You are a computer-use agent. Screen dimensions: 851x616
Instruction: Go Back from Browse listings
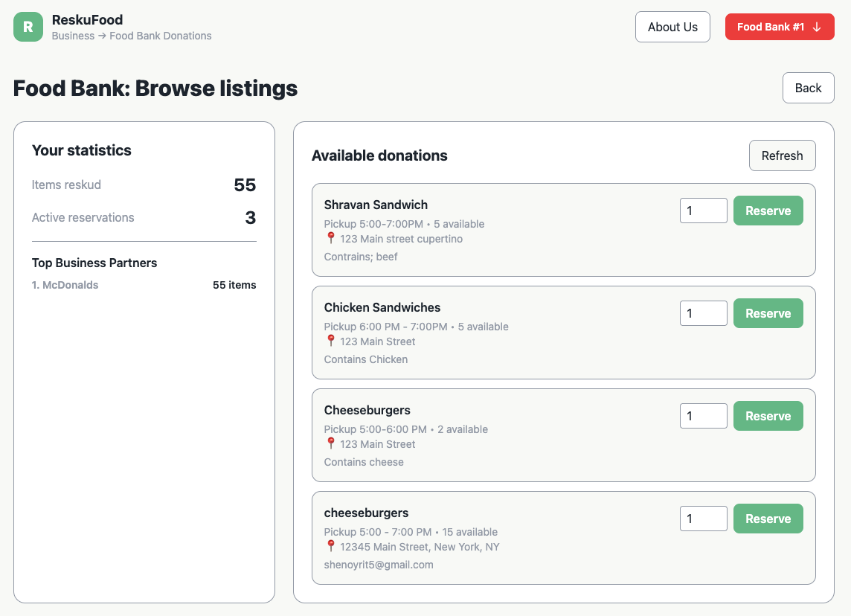[808, 88]
